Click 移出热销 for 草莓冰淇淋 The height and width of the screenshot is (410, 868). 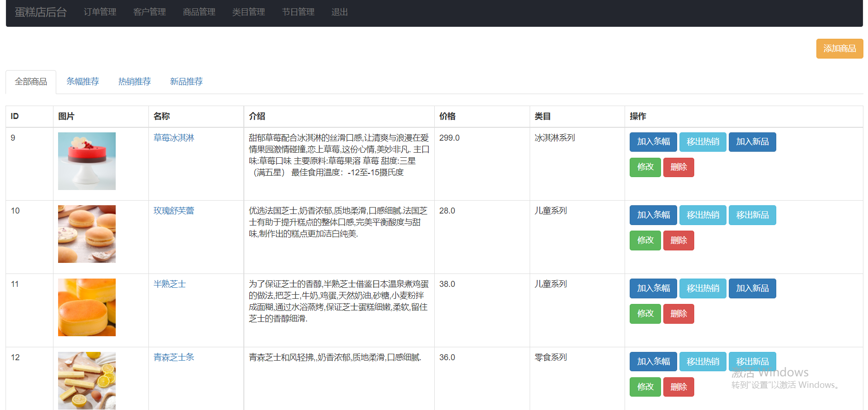tap(703, 142)
